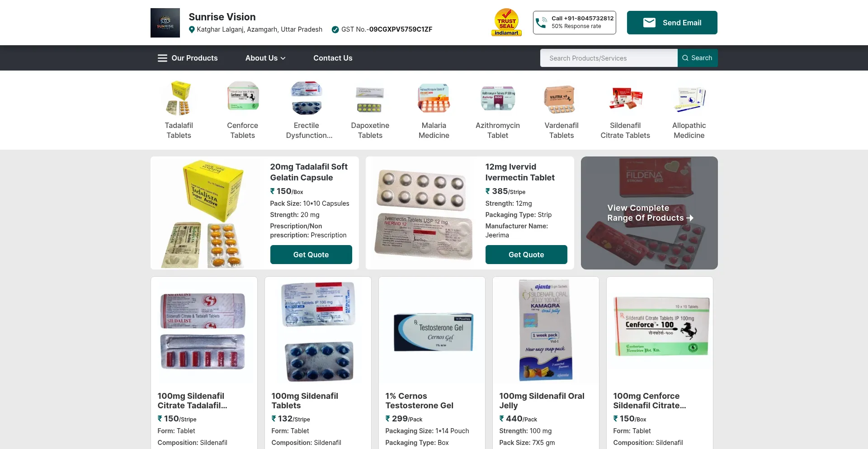868x449 pixels.
Task: Expand the About Us dropdown
Action: point(265,58)
